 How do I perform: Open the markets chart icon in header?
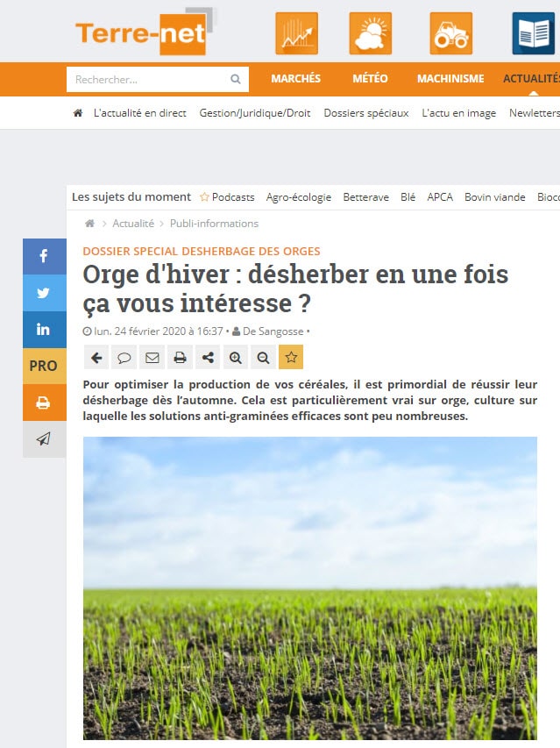coord(296,33)
